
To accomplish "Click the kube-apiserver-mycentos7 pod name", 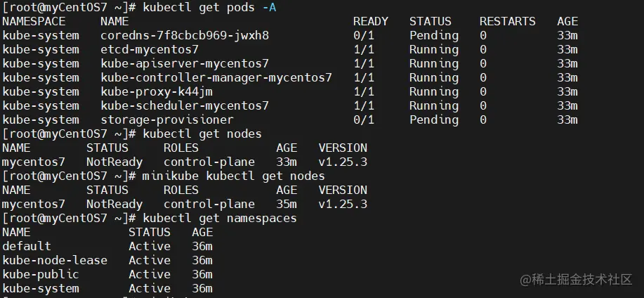I will [x=184, y=63].
